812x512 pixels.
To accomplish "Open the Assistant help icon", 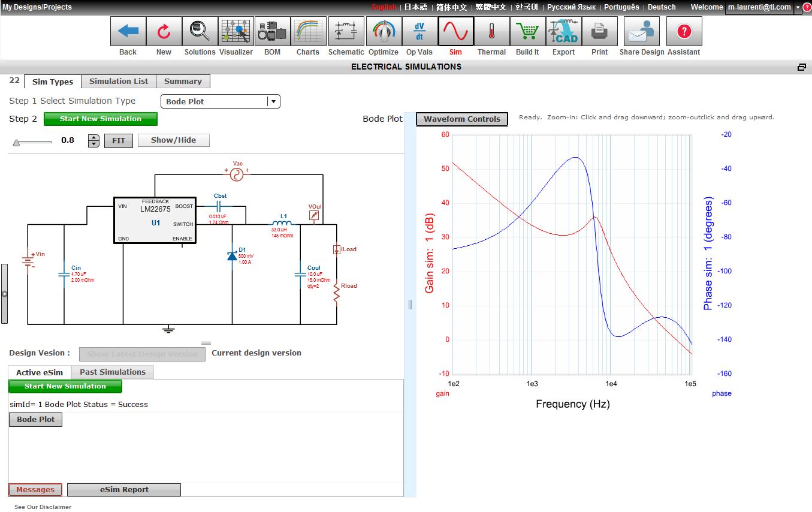I will pos(684,31).
